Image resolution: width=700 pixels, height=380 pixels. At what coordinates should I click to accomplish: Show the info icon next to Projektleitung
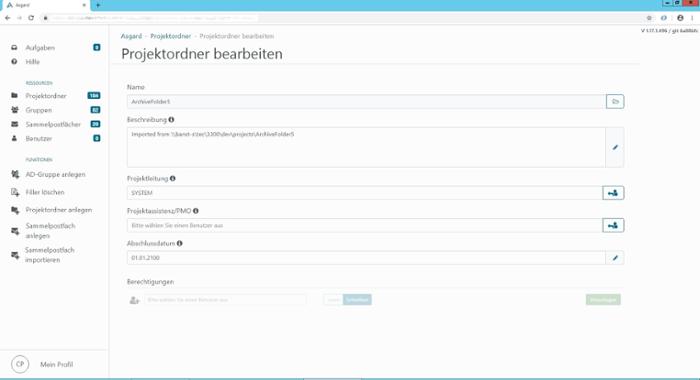click(x=173, y=179)
